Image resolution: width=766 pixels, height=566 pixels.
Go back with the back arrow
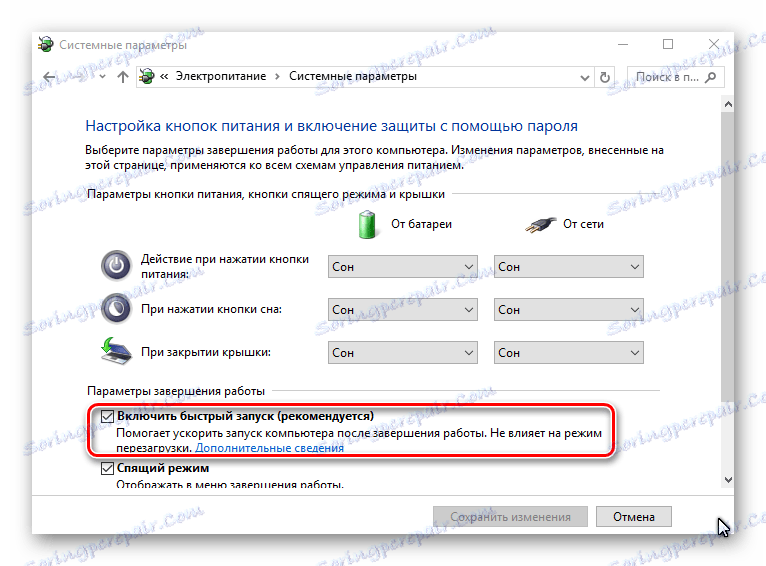click(x=49, y=77)
